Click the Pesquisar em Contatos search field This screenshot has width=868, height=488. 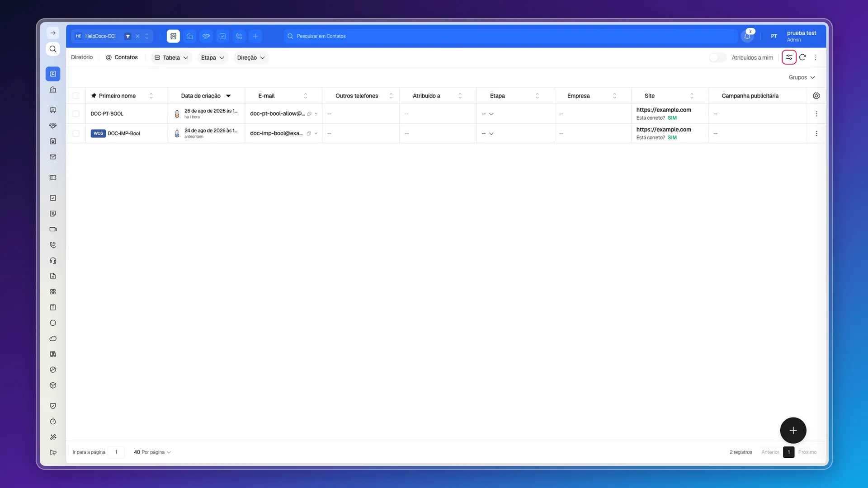pos(511,36)
